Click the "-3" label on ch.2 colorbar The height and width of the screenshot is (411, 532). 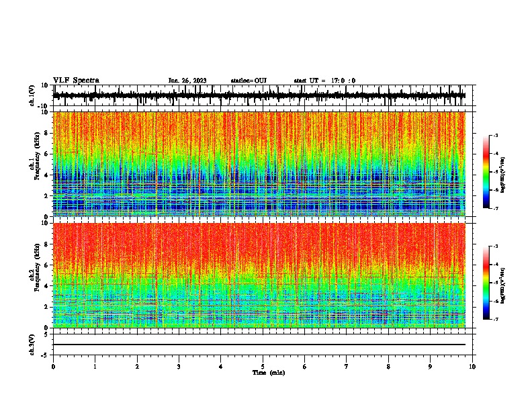tap(496, 246)
